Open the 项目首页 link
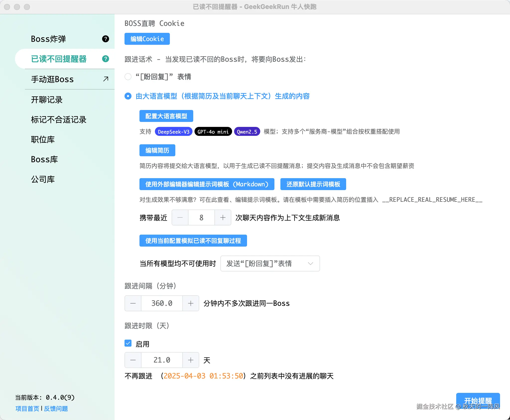This screenshot has width=510, height=420. (x=27, y=409)
